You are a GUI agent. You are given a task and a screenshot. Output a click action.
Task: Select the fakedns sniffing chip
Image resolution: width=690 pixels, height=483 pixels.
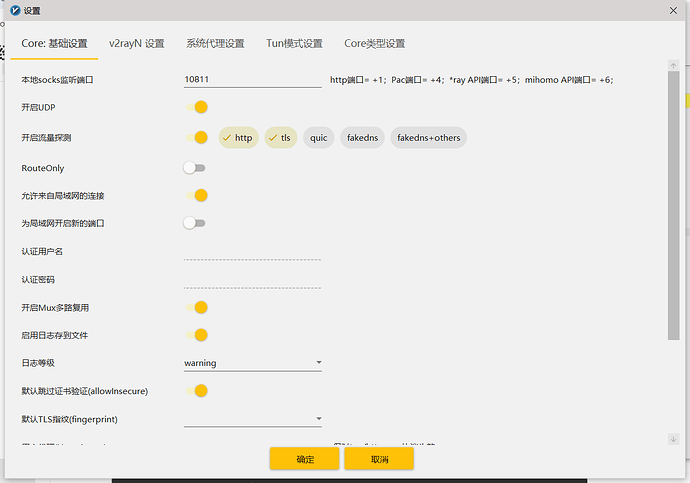362,138
